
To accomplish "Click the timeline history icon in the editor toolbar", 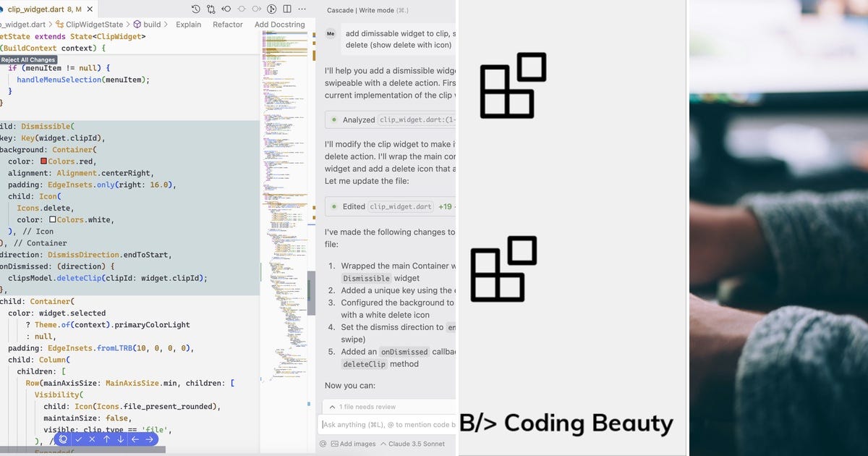I will coord(196,9).
